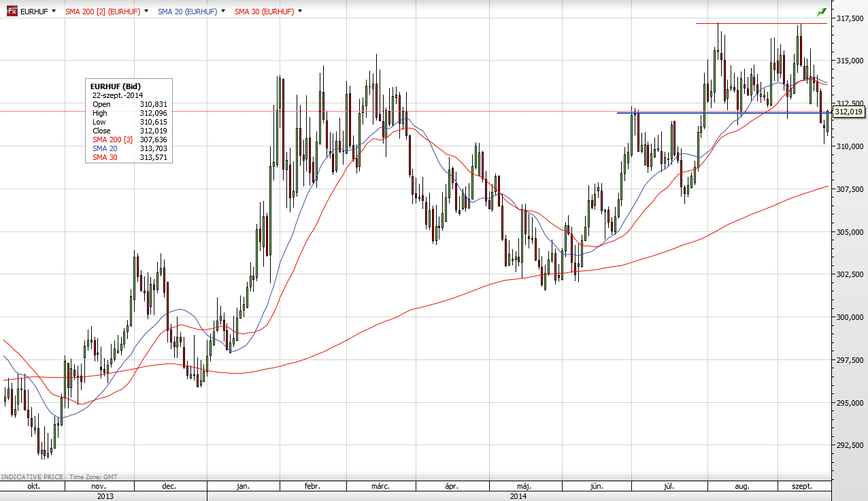Viewport: 868px width, 501px height.
Task: Click the 300,000 price axis label
Action: [x=850, y=317]
